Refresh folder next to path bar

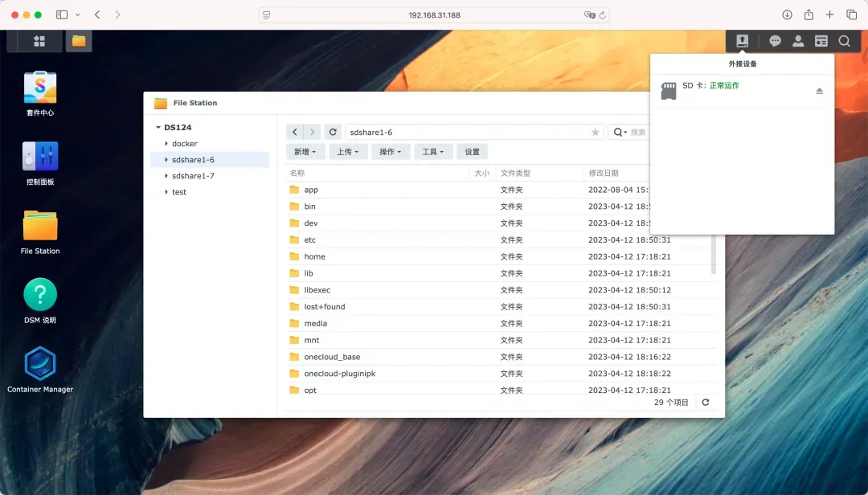333,132
